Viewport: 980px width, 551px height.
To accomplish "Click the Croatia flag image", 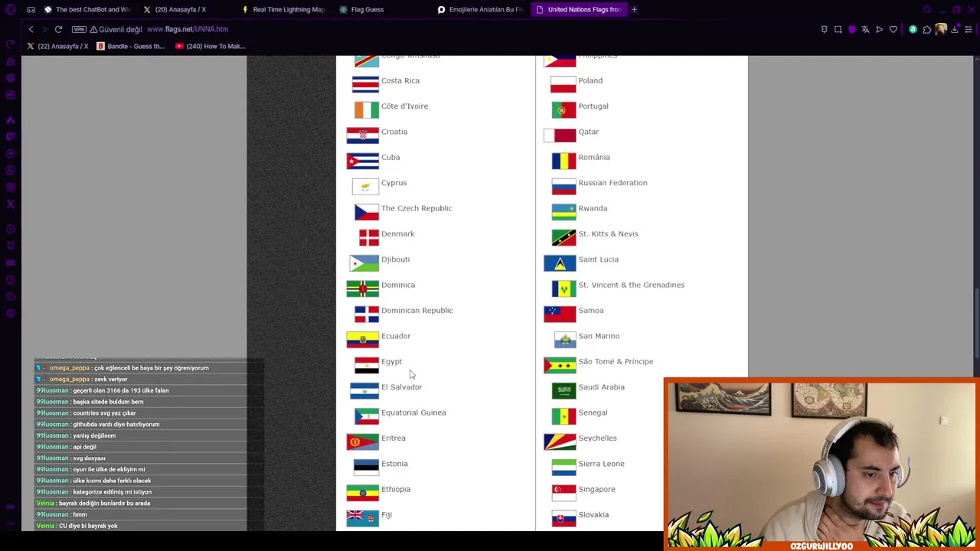I will pyautogui.click(x=363, y=135).
